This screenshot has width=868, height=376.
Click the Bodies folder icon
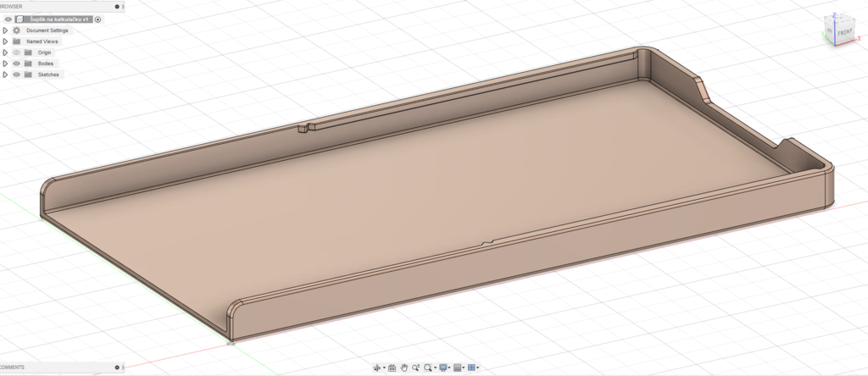(28, 64)
